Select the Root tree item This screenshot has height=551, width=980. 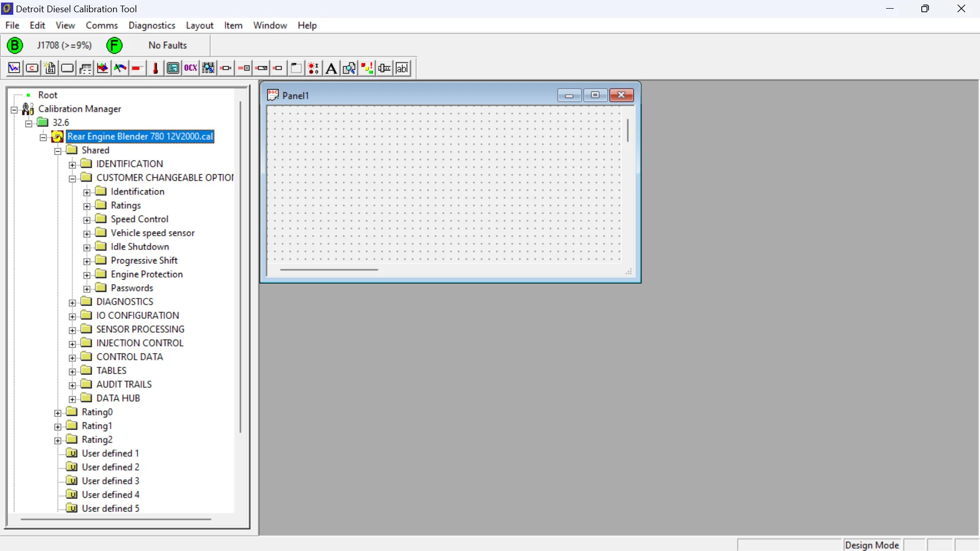tap(48, 95)
